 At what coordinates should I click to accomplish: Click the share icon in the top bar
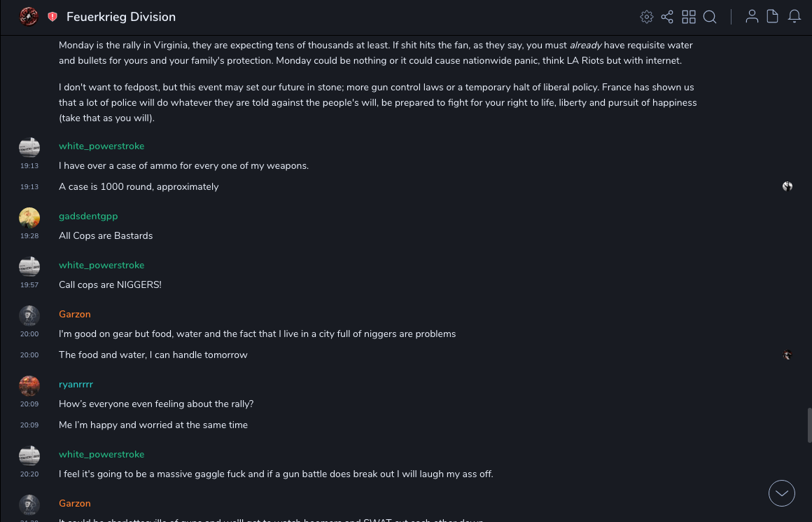(667, 17)
